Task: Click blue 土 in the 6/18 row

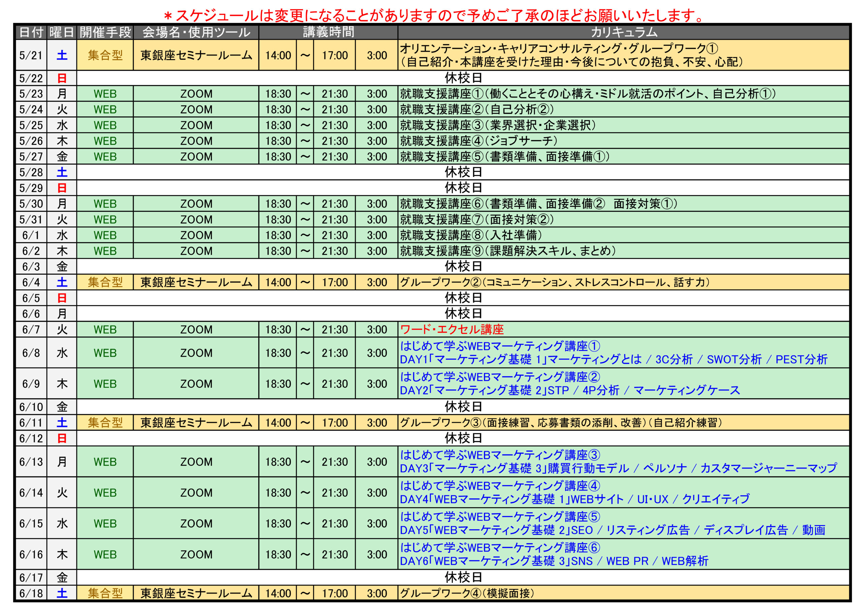Action: 62,593
